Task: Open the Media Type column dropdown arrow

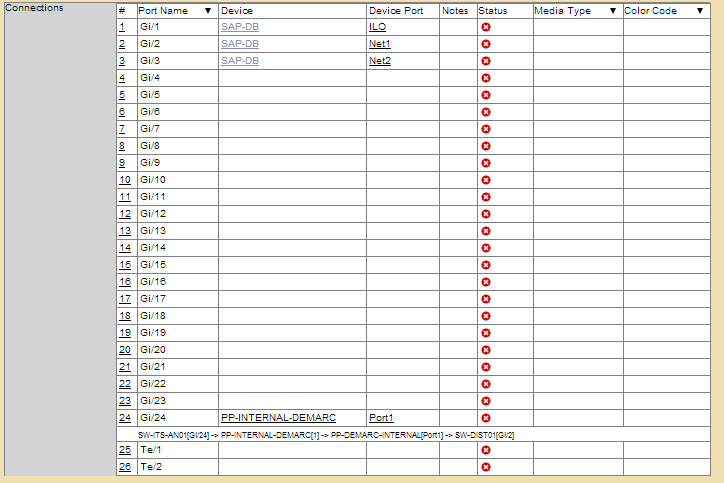Action: click(x=612, y=11)
